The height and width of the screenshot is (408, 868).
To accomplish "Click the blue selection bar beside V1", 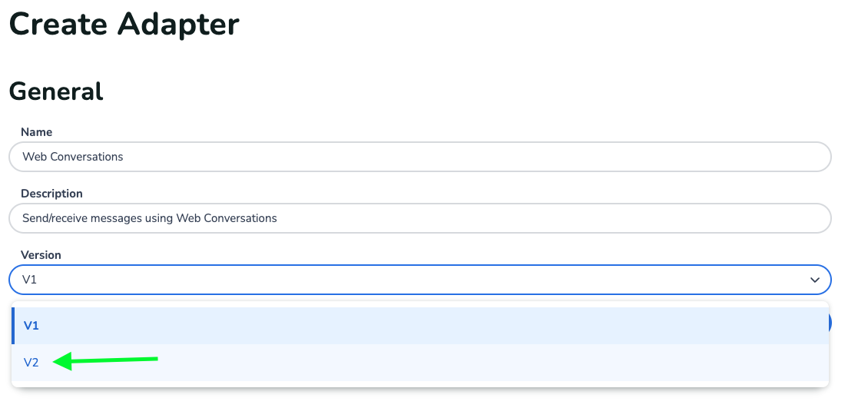I will click(x=13, y=325).
